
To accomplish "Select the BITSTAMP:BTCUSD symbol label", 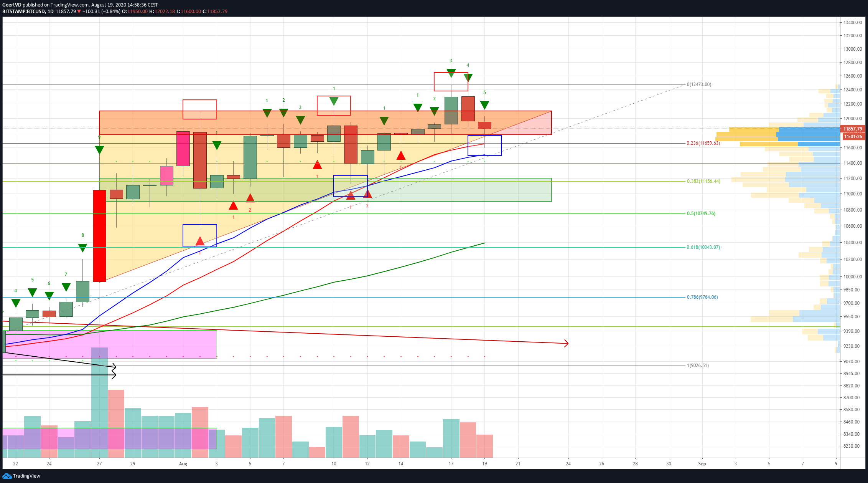I will 24,12.
